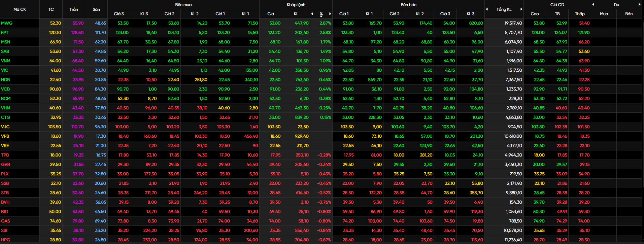The image size is (644, 244).
Task: Click the Giá 3 header under Bên mua
Action: [119, 14]
